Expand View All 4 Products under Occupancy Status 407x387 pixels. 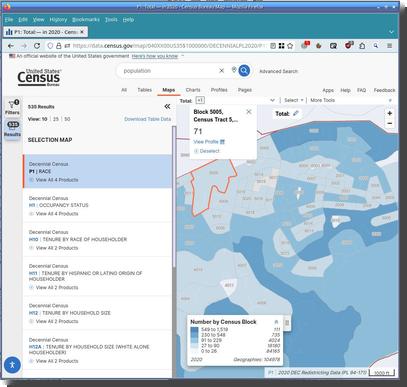[x=54, y=214]
